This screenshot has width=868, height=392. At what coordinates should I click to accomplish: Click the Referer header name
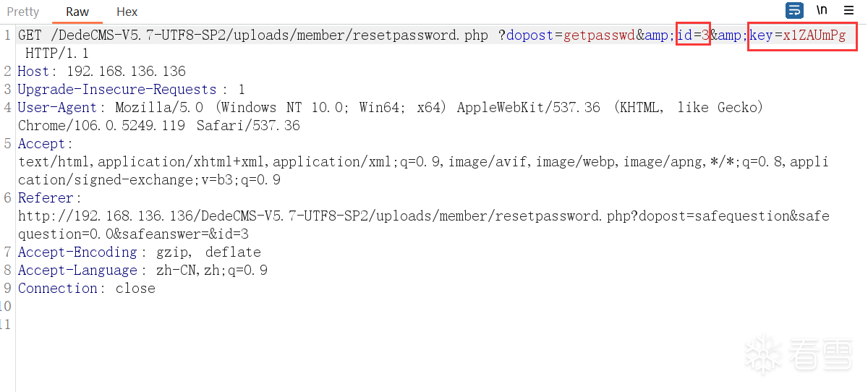click(46, 198)
